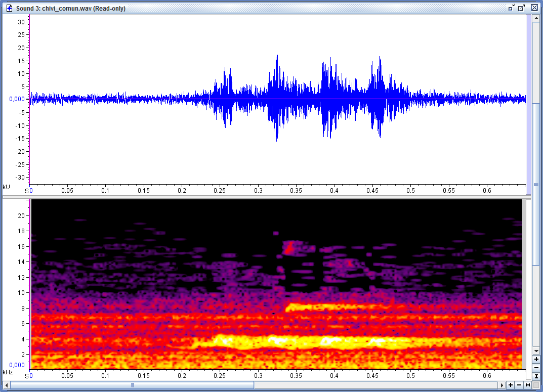Screen dimensions: 543x392
Task: Close the chivi_comun.wav sound window
Action: coord(534,8)
